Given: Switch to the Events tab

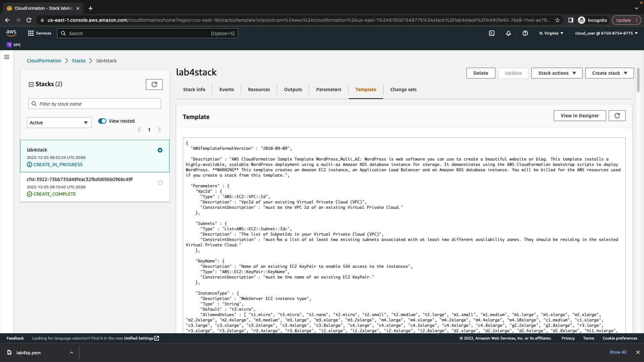Looking at the screenshot, I should click(226, 89).
